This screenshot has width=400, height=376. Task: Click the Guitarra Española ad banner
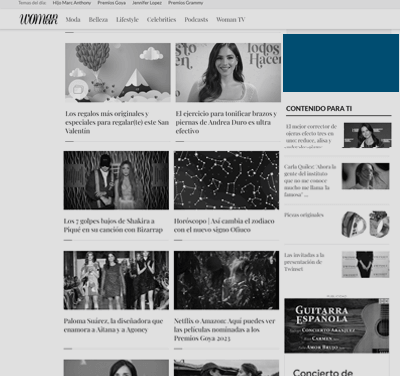337,326
